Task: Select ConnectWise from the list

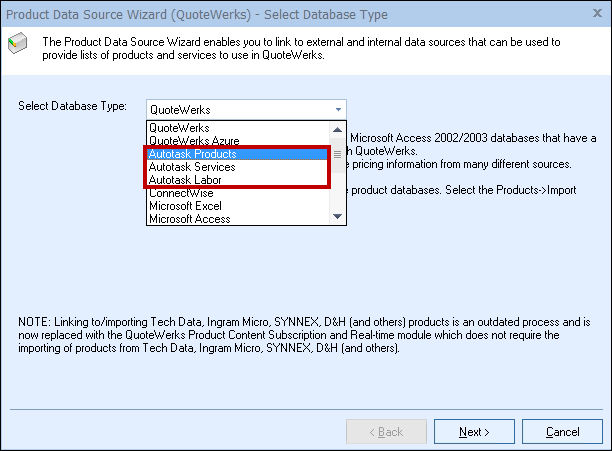Action: click(180, 193)
